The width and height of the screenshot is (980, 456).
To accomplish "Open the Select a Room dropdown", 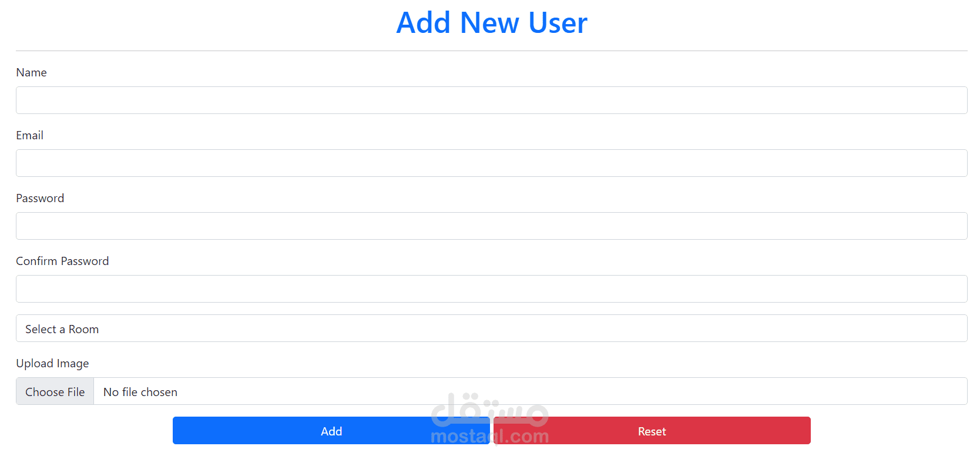I will pos(491,328).
